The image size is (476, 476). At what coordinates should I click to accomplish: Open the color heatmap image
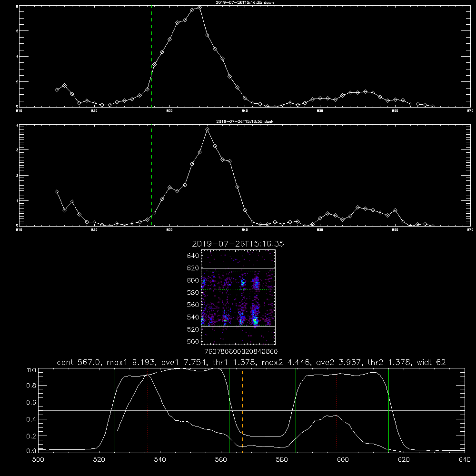tap(238, 297)
